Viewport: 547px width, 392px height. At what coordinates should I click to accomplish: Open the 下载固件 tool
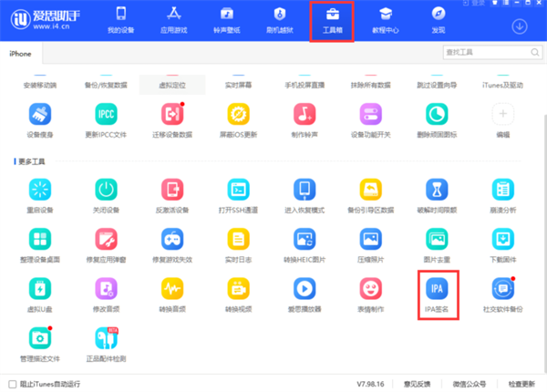(x=502, y=239)
